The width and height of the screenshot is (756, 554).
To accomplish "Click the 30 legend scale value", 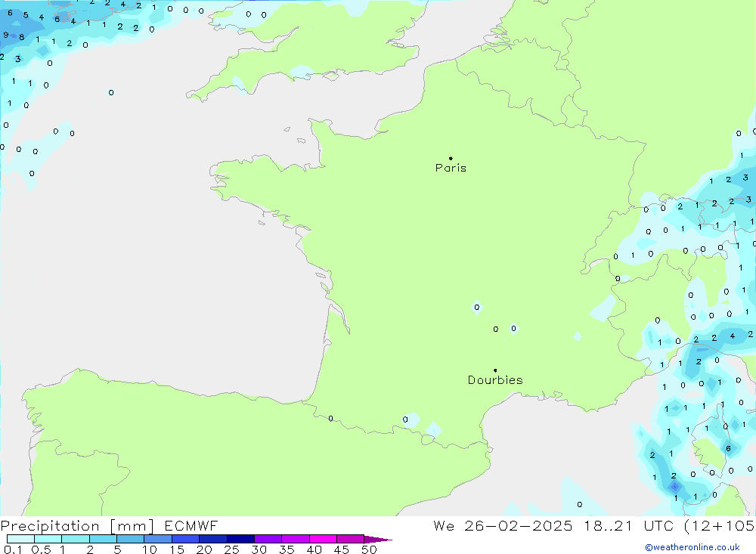I will [259, 549].
